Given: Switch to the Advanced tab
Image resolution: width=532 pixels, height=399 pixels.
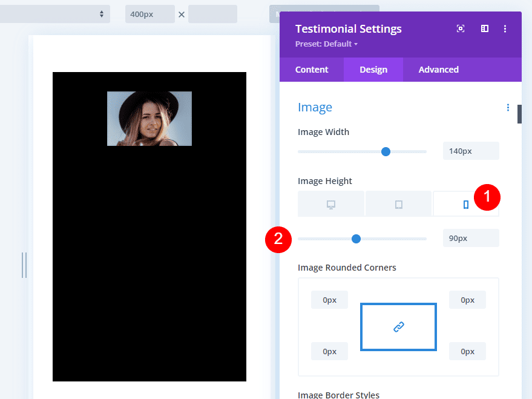Looking at the screenshot, I should tap(438, 70).
